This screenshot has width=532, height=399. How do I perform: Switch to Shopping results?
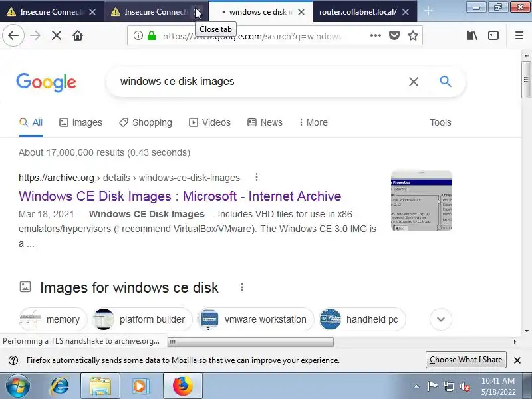click(x=146, y=122)
